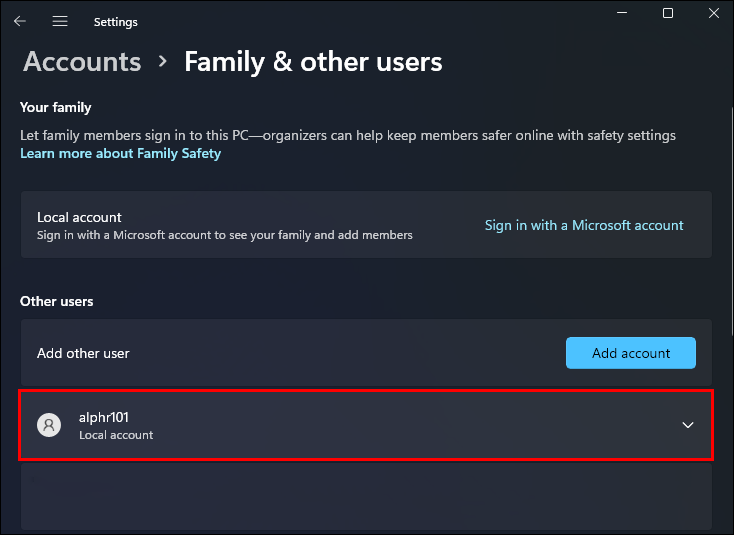The image size is (734, 535).
Task: Click the empty row below alphr101
Action: tap(366, 495)
